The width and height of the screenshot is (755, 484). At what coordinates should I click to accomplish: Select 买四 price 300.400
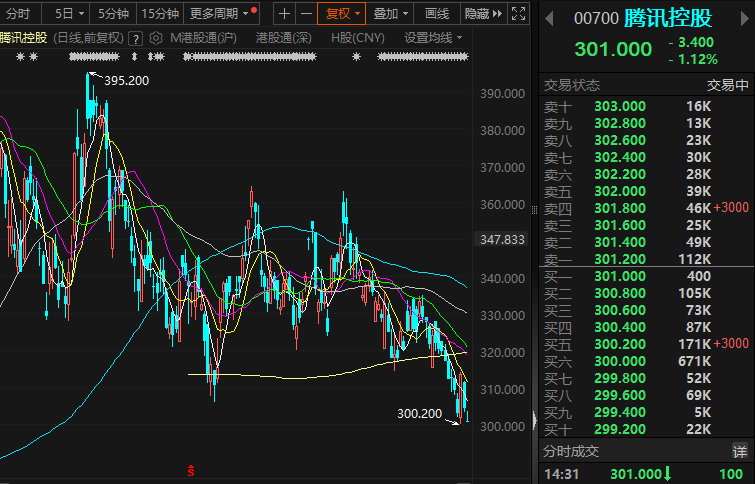click(620, 327)
